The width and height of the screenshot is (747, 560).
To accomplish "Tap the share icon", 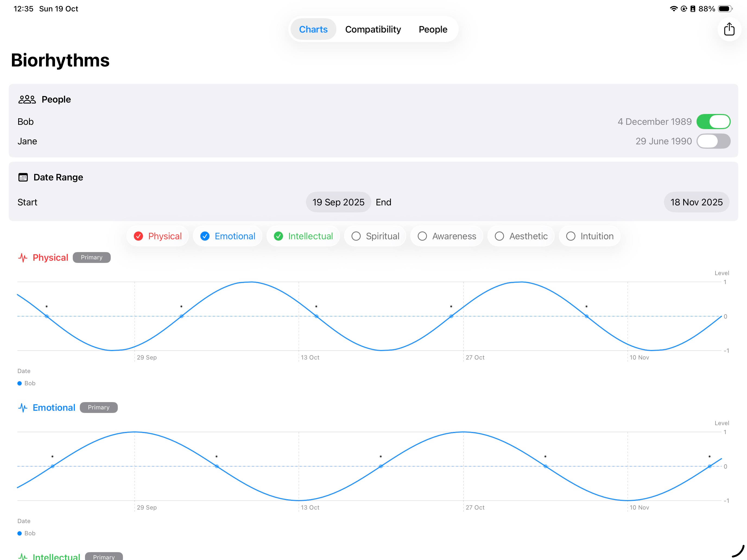I will (729, 29).
